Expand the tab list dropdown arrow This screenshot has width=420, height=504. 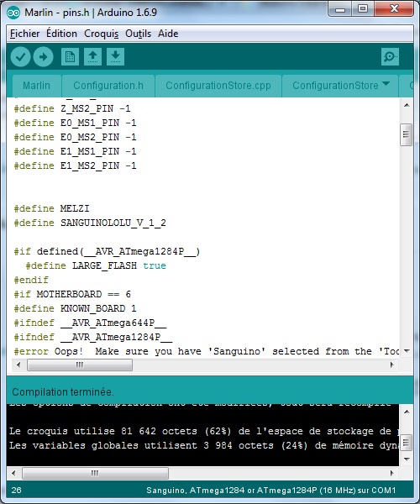(386, 83)
